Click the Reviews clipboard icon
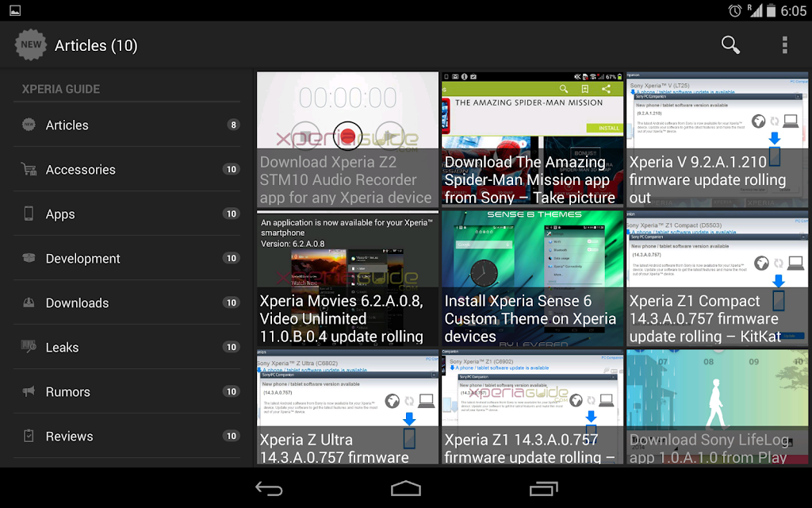The image size is (812, 508). point(29,436)
